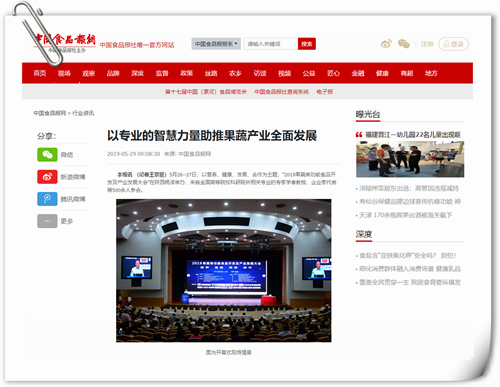Open the Weibo icon in the header
Image resolution: width=500 pixels, height=387 pixels.
[x=386, y=44]
